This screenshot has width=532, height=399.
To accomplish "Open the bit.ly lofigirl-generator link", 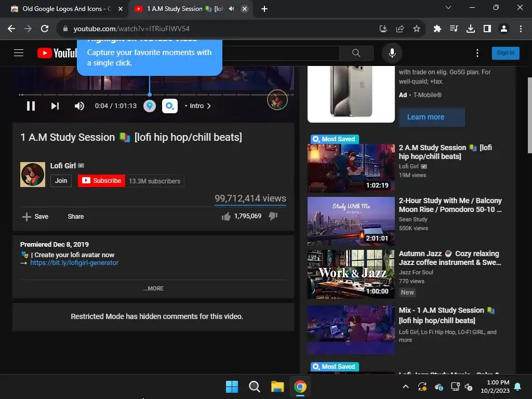I will 74,262.
